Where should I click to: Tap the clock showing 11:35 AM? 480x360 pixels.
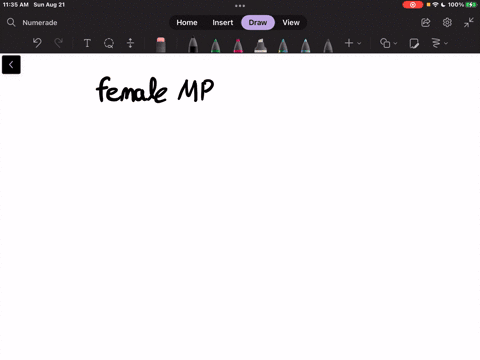(x=16, y=5)
